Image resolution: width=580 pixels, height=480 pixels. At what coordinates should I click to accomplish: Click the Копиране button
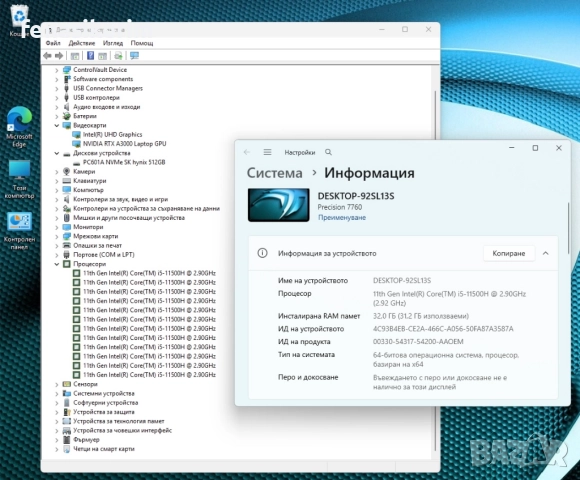tap(509, 253)
